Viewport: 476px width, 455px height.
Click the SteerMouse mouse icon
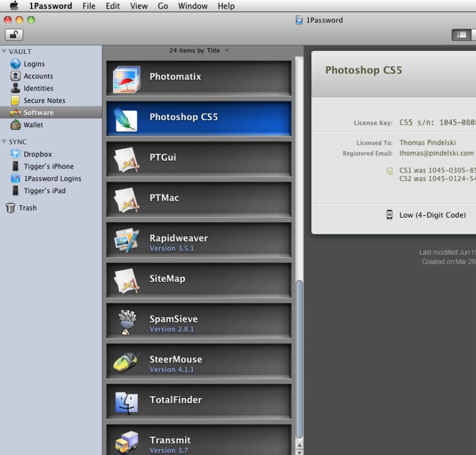tap(126, 362)
